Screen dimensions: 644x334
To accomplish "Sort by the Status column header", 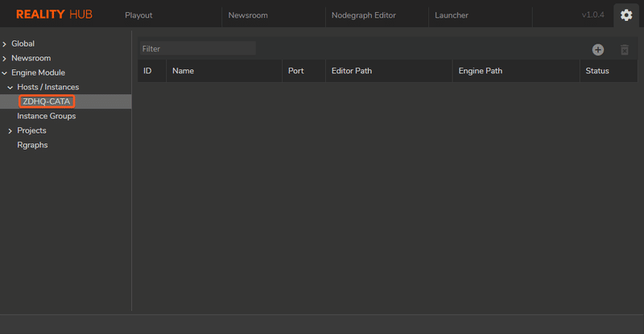I will click(x=609, y=71).
